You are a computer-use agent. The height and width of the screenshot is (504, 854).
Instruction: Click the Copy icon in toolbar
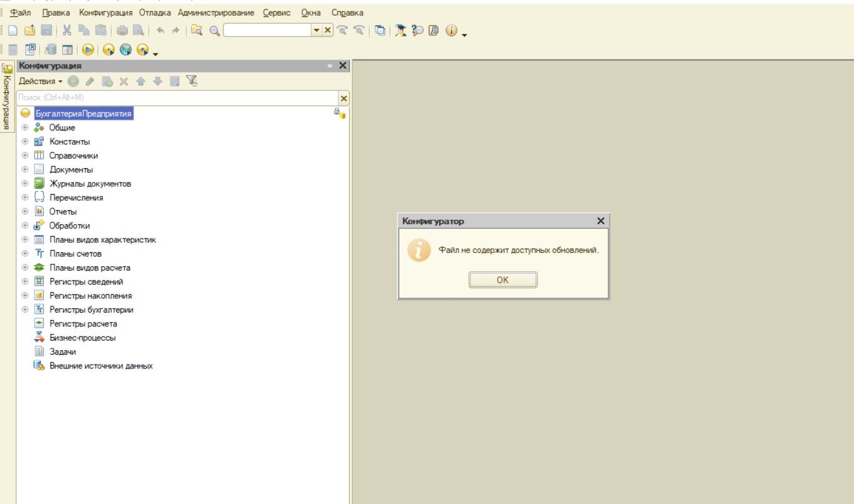click(84, 30)
